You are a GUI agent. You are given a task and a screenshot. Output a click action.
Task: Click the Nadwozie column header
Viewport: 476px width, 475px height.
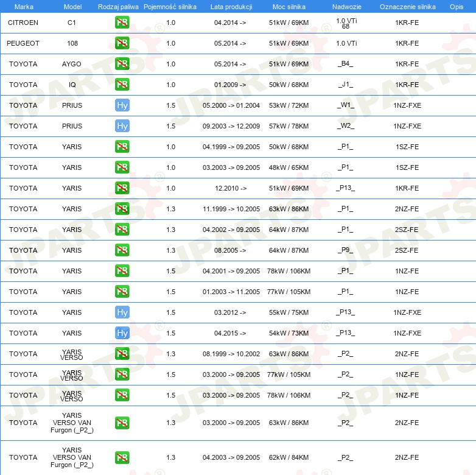[x=347, y=7]
